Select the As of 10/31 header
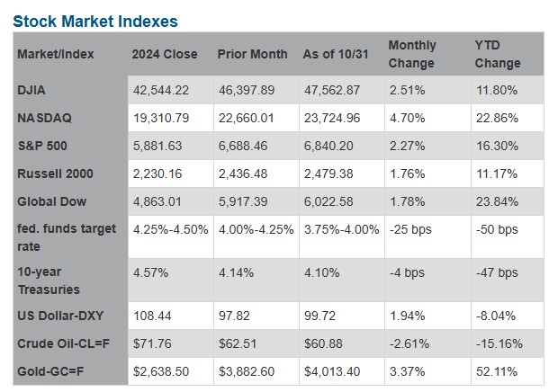558x392 pixels. coord(339,54)
